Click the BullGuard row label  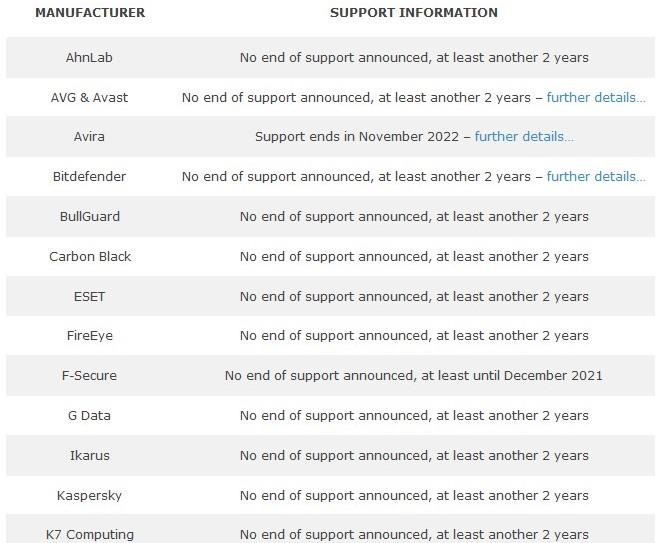tap(90, 217)
